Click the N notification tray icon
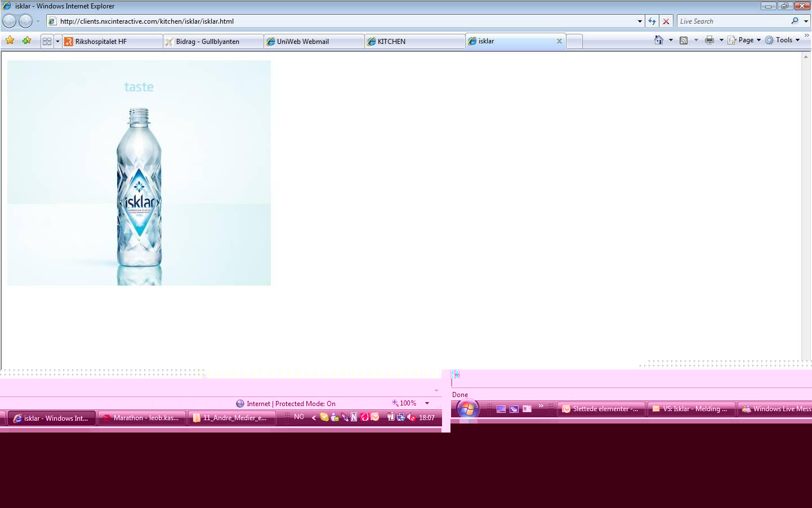 (354, 417)
